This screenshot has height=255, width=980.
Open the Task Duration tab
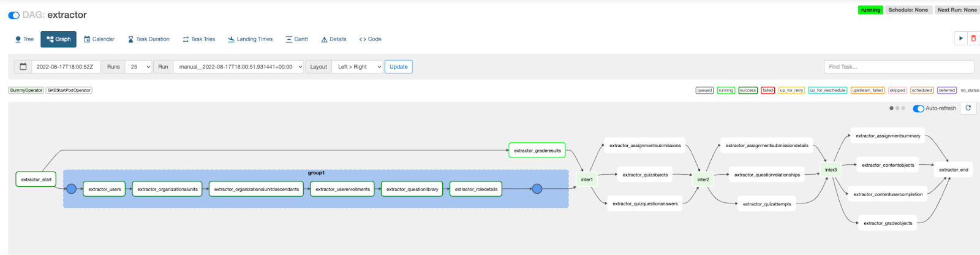(x=148, y=39)
